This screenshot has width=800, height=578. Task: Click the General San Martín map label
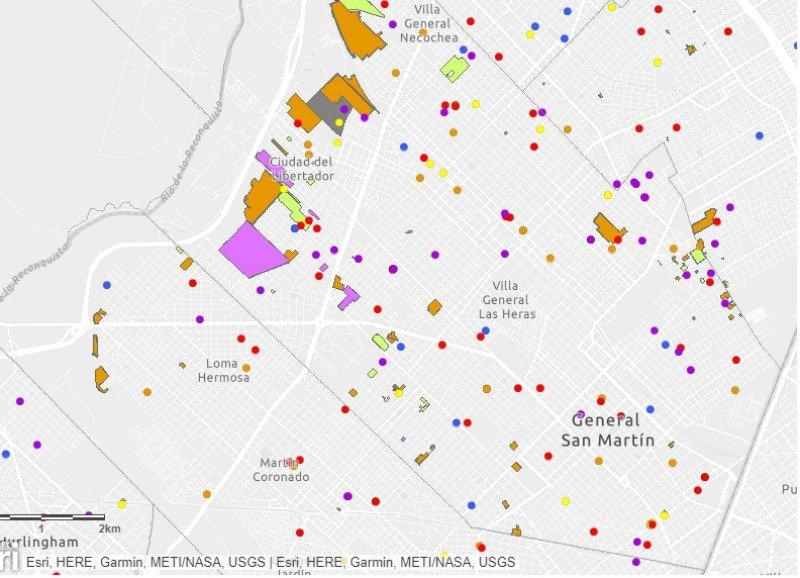pyautogui.click(x=608, y=430)
